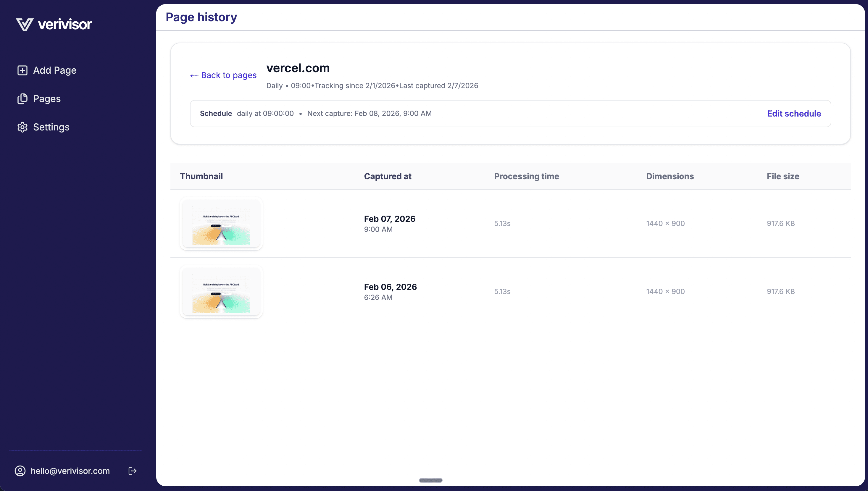868x491 pixels.
Task: Select the Back to pages link
Action: point(229,75)
